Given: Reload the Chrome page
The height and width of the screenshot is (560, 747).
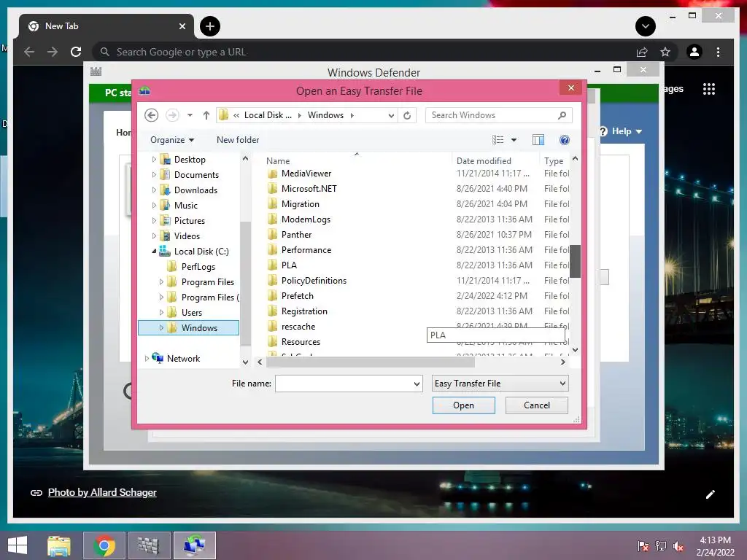Looking at the screenshot, I should 76,52.
